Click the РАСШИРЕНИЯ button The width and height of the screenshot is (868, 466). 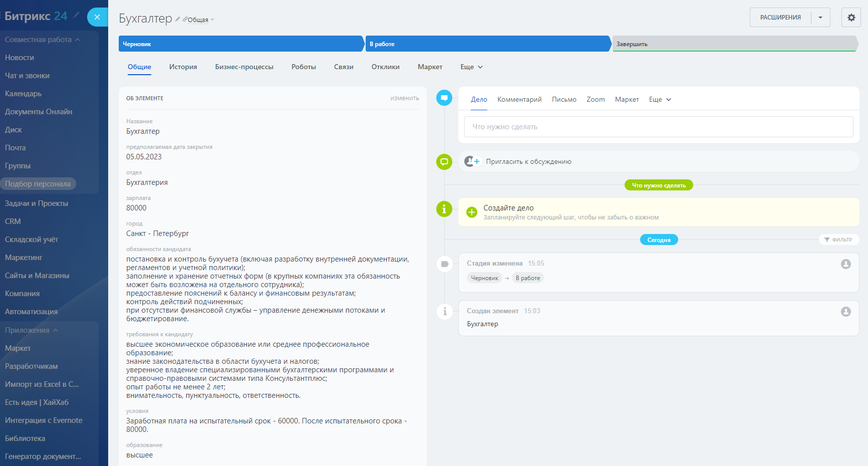[780, 18]
